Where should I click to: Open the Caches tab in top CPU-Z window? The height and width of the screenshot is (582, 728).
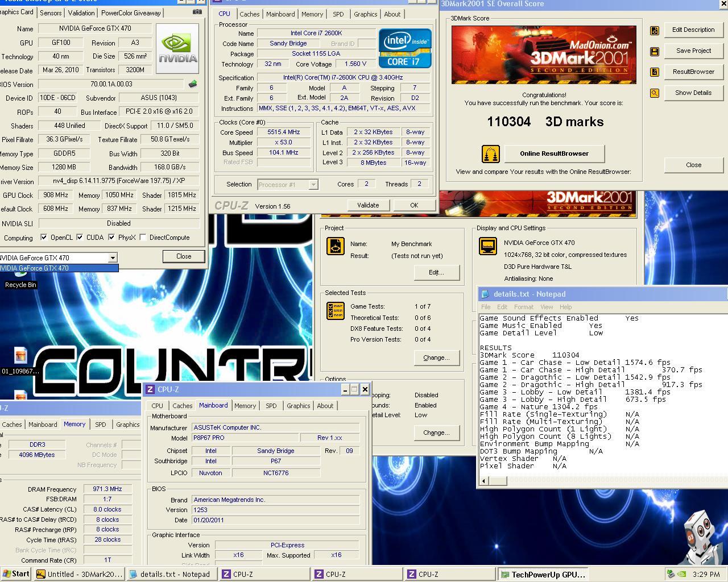[249, 14]
